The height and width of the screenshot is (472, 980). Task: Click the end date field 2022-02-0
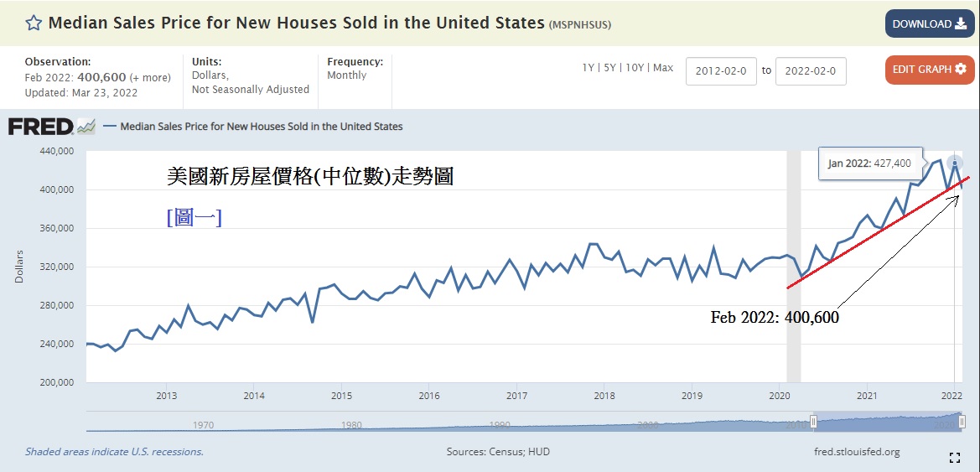click(x=811, y=71)
